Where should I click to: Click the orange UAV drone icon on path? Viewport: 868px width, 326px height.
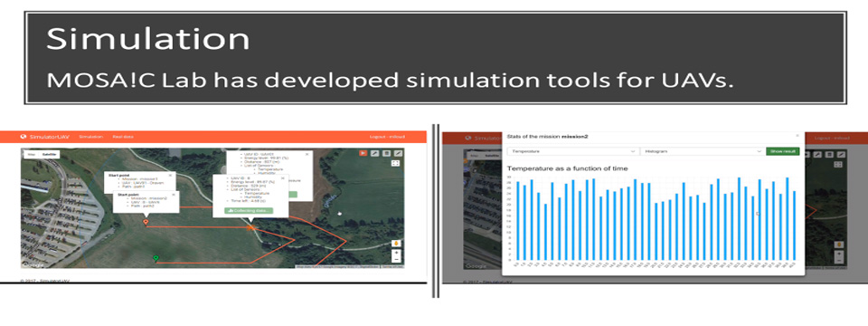point(250,226)
